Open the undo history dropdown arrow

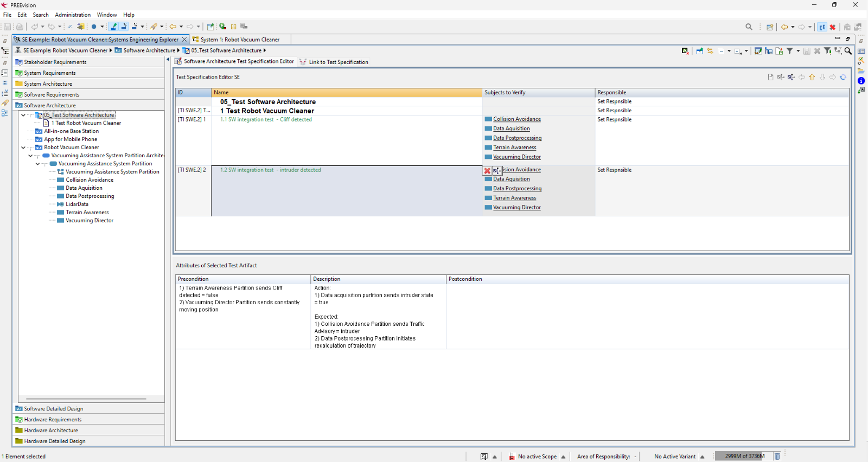43,27
